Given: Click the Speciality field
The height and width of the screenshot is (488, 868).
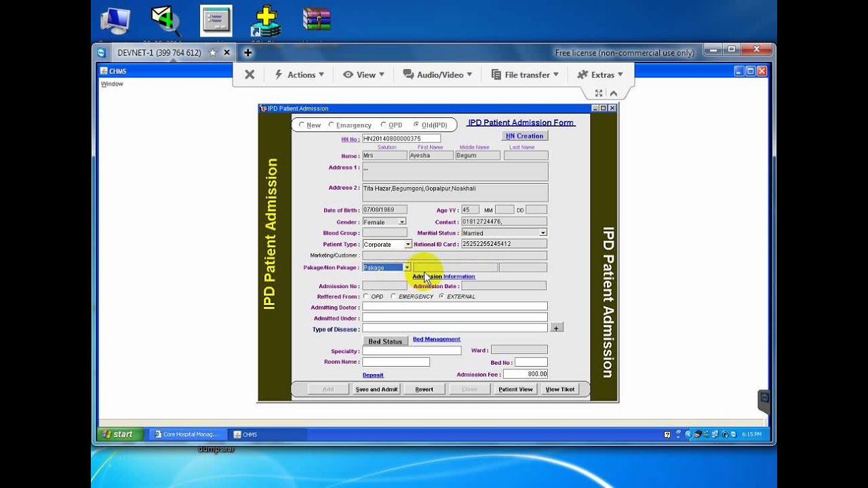Looking at the screenshot, I should pos(412,350).
